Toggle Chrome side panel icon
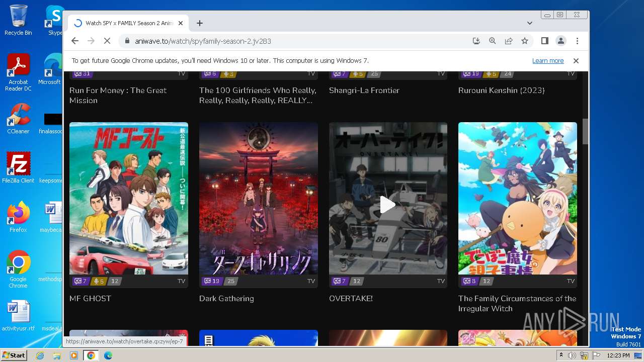Viewport: 644px width, 362px height. (545, 41)
